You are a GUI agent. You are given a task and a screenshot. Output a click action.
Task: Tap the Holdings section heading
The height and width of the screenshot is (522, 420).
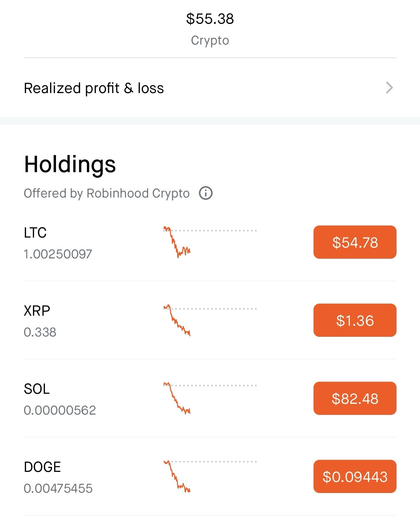click(70, 164)
